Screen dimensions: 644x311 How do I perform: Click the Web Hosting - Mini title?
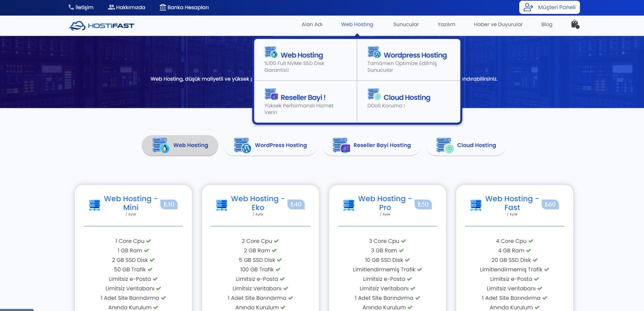(131, 203)
